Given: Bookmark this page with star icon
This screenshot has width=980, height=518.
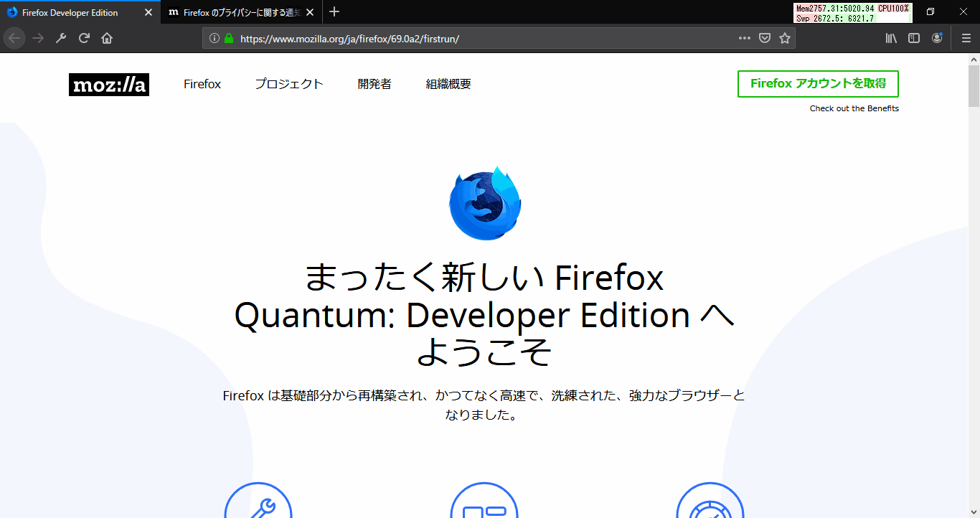Looking at the screenshot, I should tap(785, 38).
